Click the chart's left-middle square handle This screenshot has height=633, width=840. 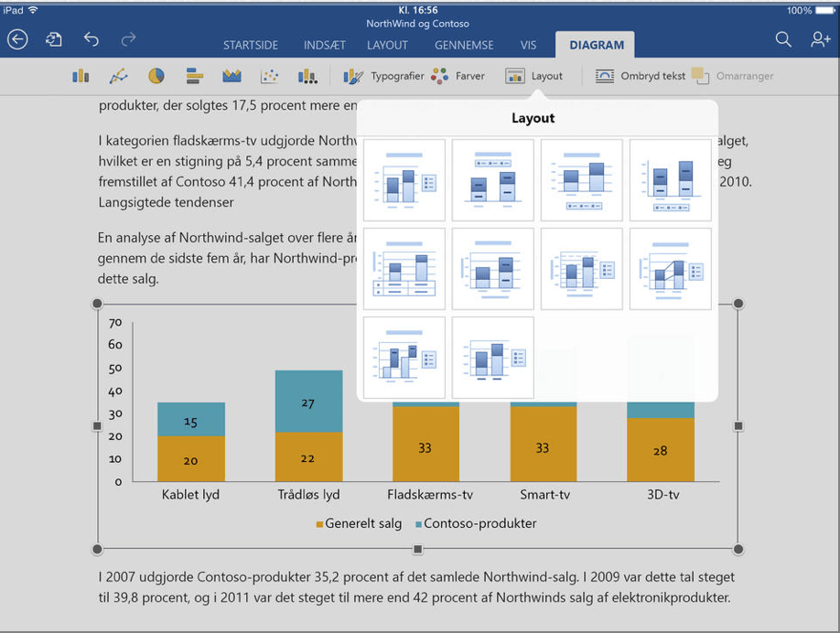(97, 426)
